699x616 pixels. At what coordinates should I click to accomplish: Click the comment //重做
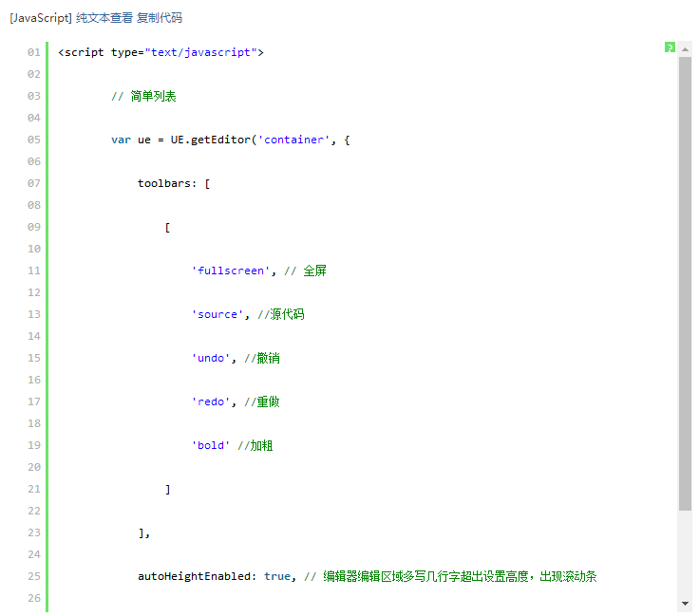262,401
